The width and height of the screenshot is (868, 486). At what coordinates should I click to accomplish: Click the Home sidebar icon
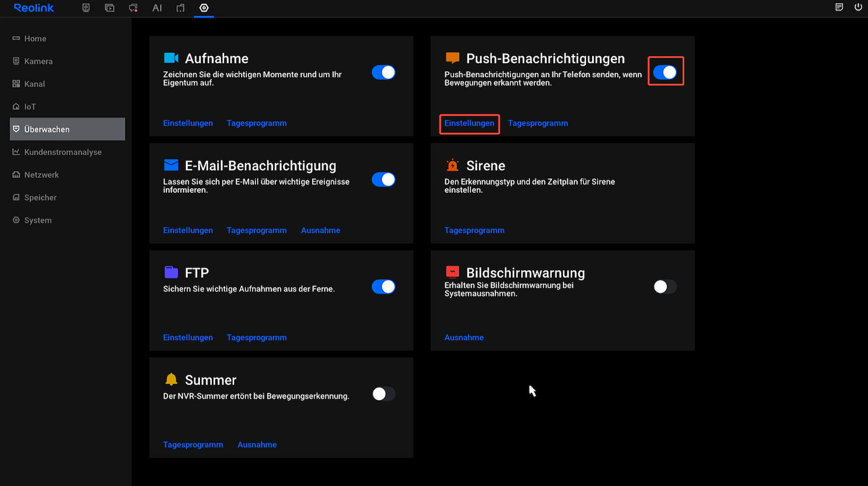coord(16,38)
